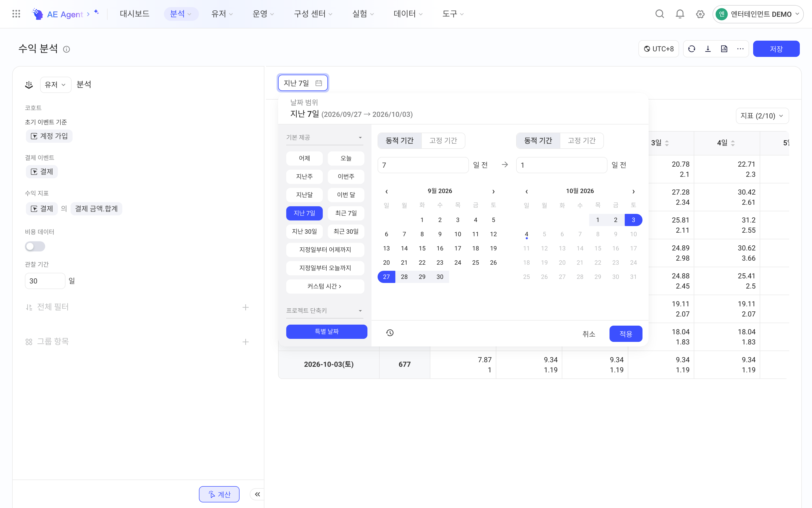812x508 pixels.
Task: Switch left range to 고정 기간
Action: click(x=443, y=140)
